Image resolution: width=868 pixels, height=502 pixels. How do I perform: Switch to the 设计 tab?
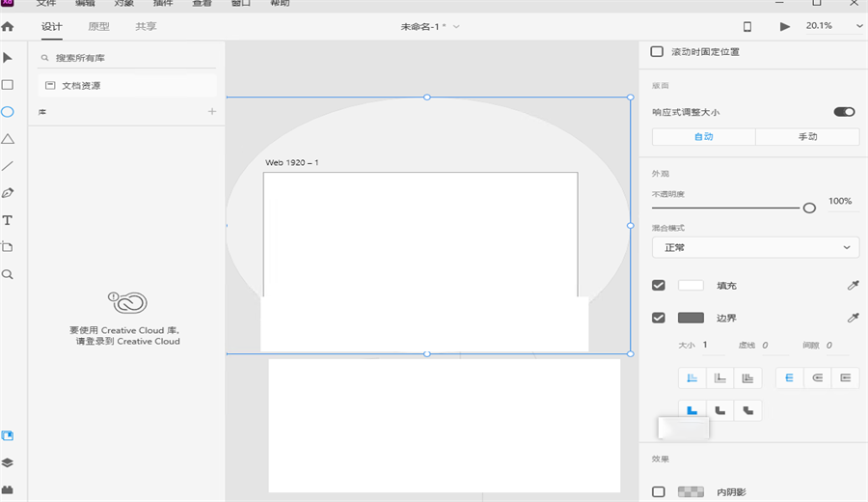pos(51,27)
